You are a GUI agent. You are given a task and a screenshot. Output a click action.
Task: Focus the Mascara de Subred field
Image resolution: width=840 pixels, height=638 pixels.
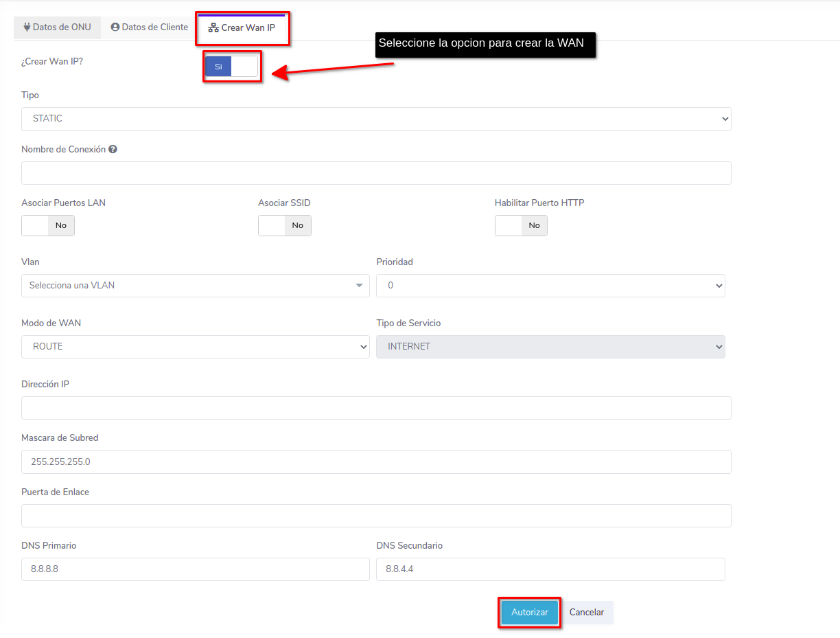376,462
